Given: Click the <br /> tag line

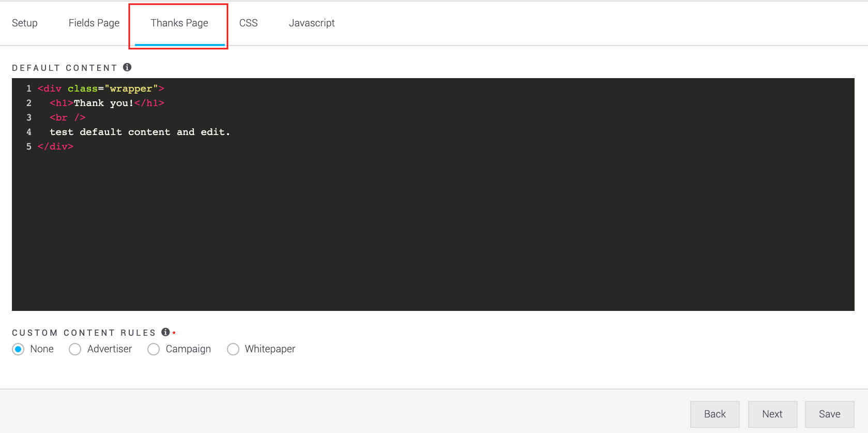Looking at the screenshot, I should [68, 117].
